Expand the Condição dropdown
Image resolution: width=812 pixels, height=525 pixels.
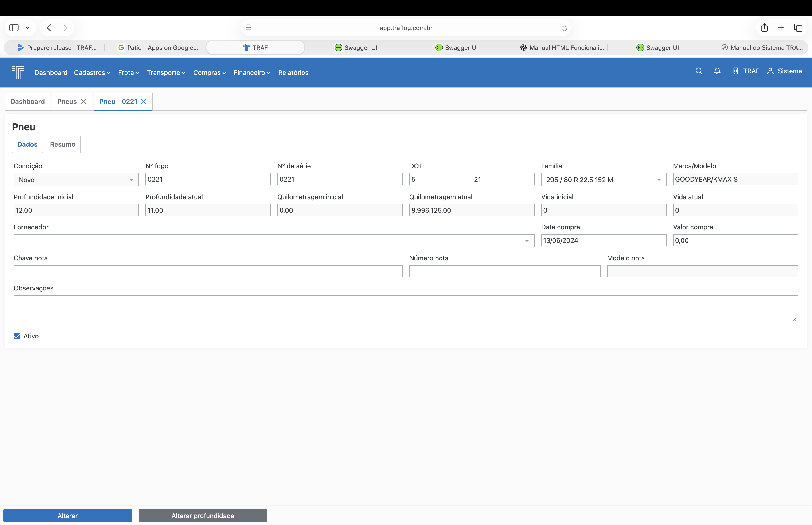131,180
